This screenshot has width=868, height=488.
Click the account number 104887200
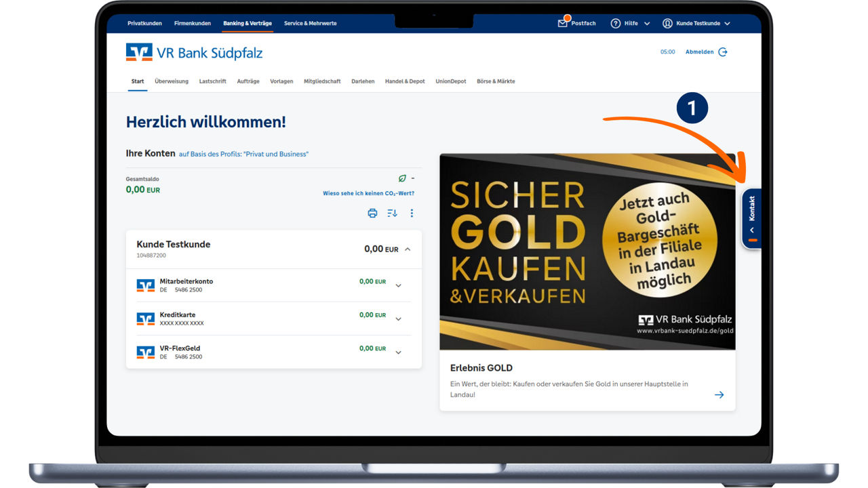151,256
